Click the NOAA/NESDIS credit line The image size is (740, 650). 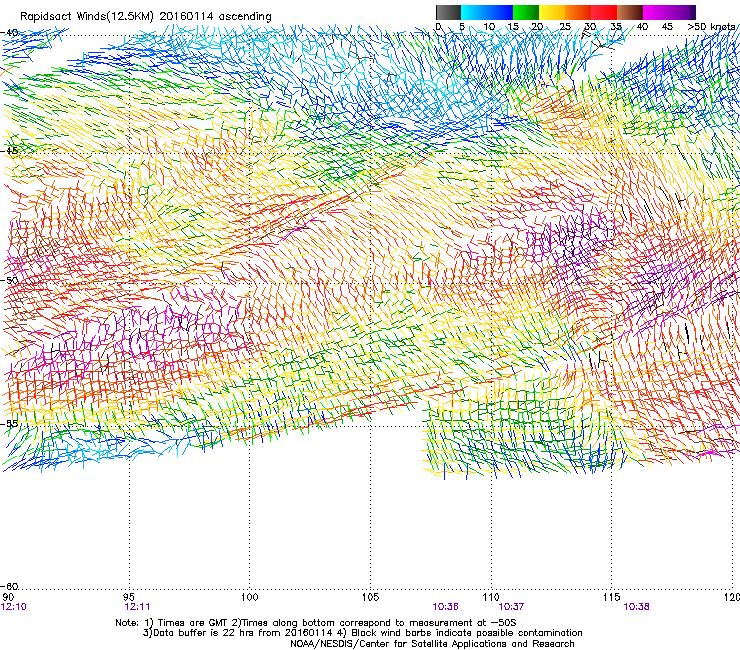coord(432,644)
